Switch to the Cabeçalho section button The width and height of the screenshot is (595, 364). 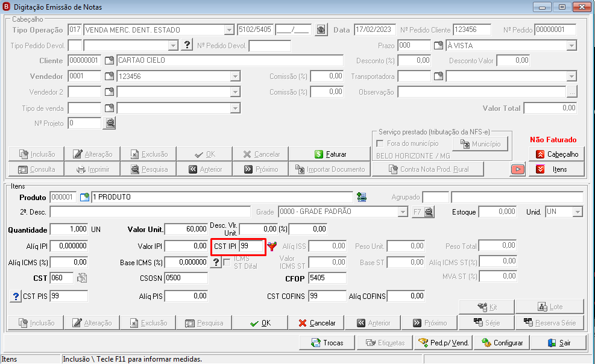[x=556, y=154]
